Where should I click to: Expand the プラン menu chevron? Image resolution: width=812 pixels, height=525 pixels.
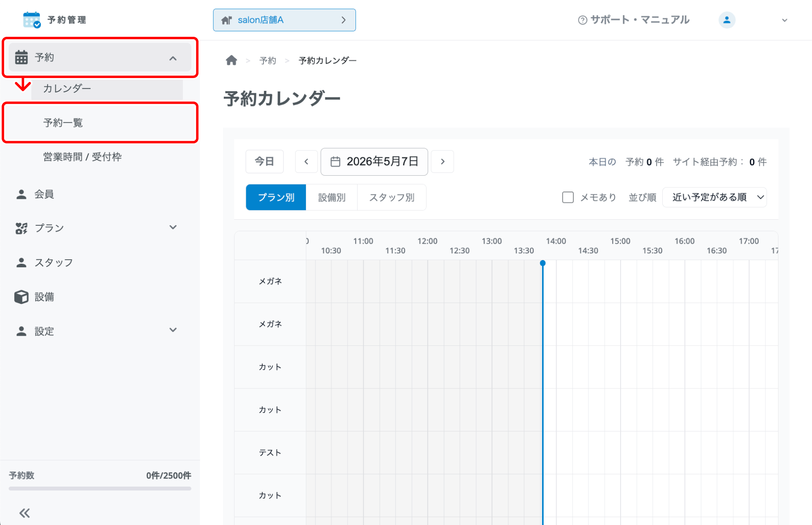pyautogui.click(x=173, y=227)
